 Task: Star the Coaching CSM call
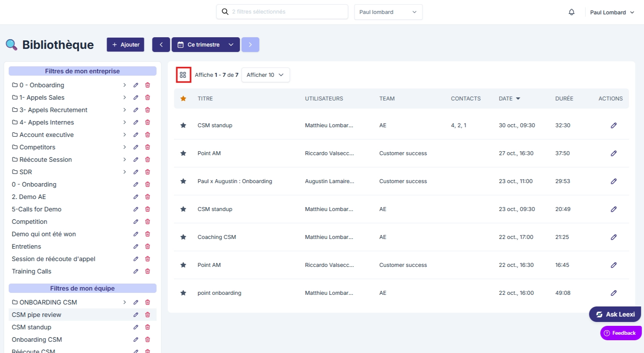point(183,237)
